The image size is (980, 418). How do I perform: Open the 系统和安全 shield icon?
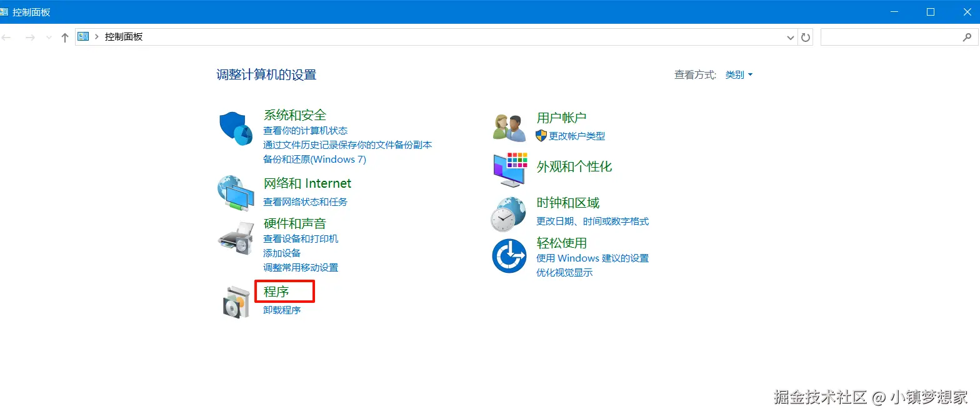pyautogui.click(x=236, y=128)
